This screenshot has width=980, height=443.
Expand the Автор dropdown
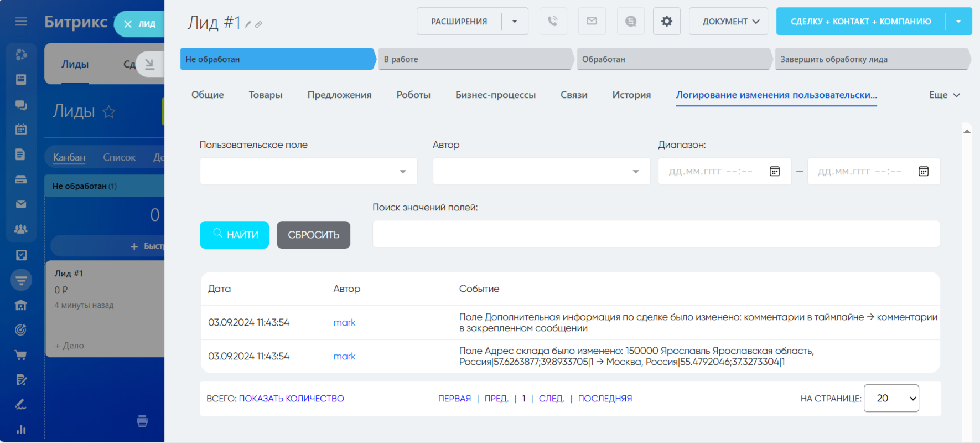tap(541, 172)
